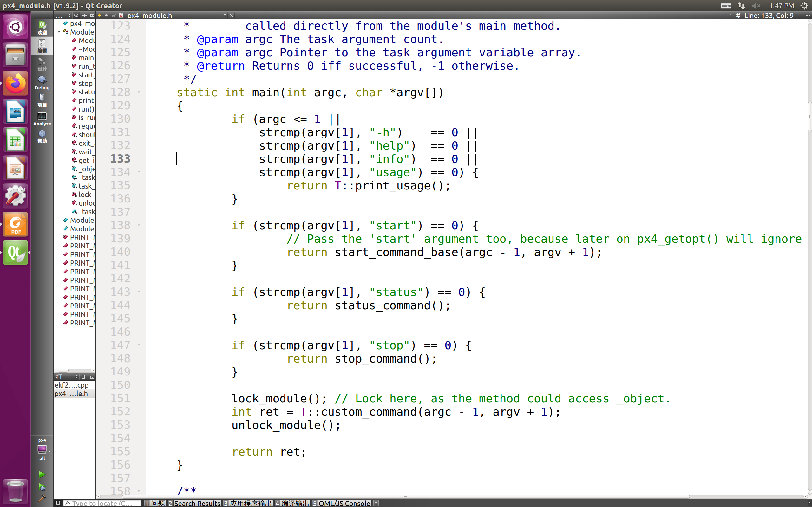Collapse the Module tree node in outline

tap(59, 32)
